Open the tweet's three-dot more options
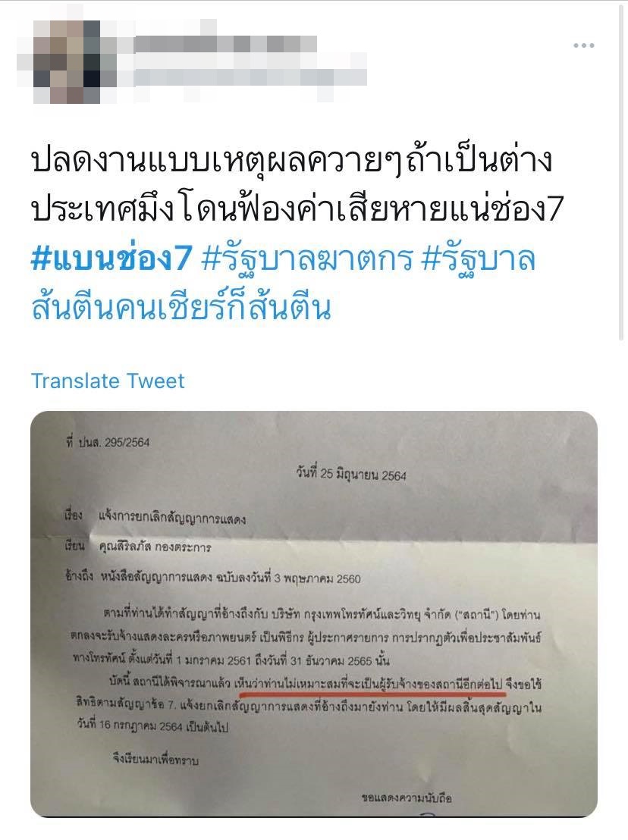This screenshot has height=840, width=628. click(583, 45)
